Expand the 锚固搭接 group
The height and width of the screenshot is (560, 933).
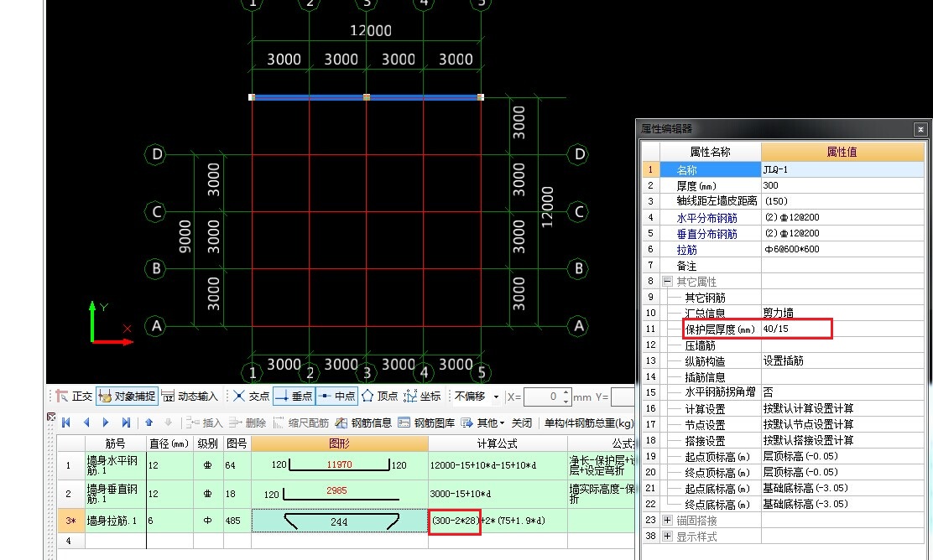pos(668,520)
